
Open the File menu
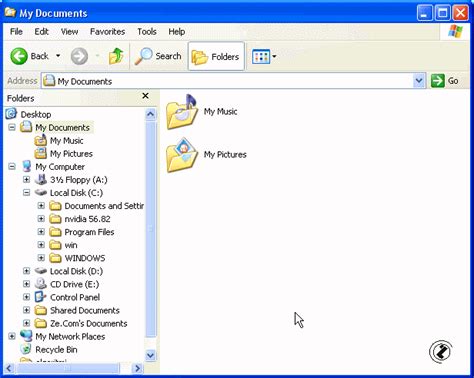(16, 32)
